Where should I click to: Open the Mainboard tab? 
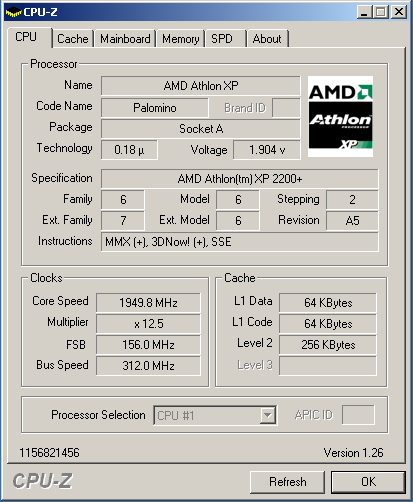click(125, 39)
